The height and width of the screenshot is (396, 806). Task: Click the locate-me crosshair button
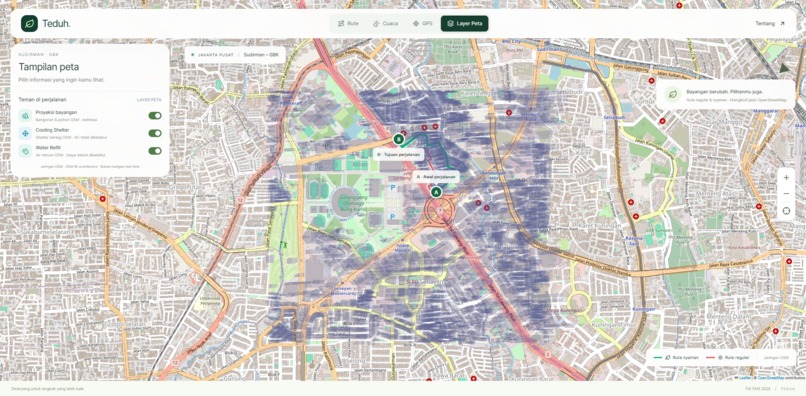[x=786, y=211]
